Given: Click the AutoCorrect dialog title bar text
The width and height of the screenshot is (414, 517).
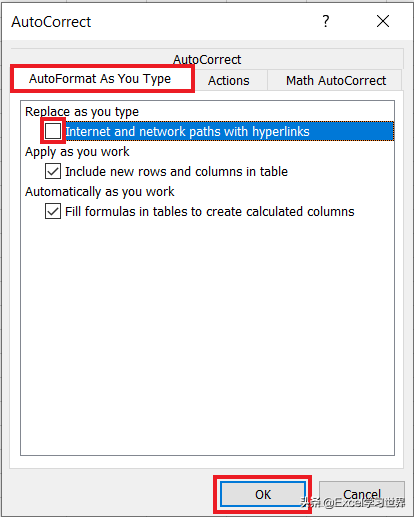Looking at the screenshot, I should (51, 22).
